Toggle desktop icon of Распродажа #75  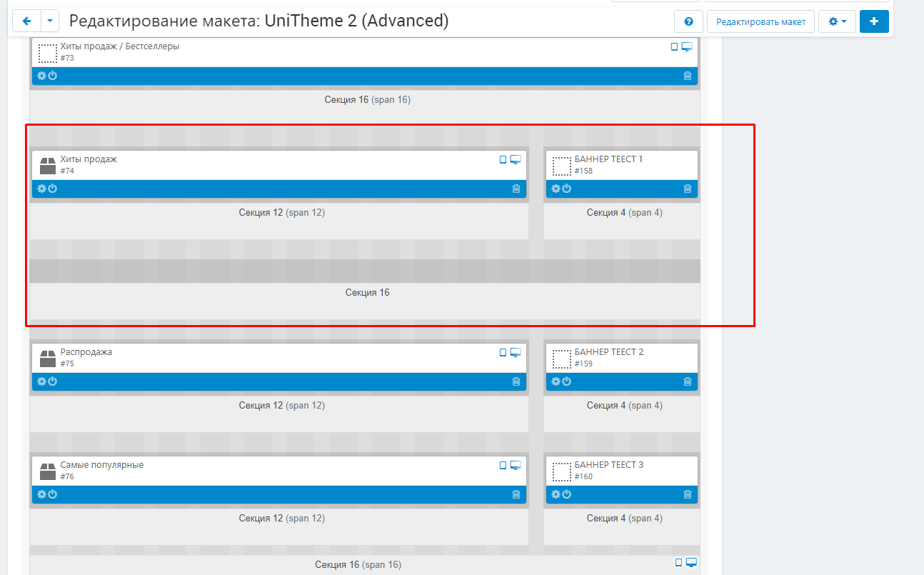click(516, 352)
